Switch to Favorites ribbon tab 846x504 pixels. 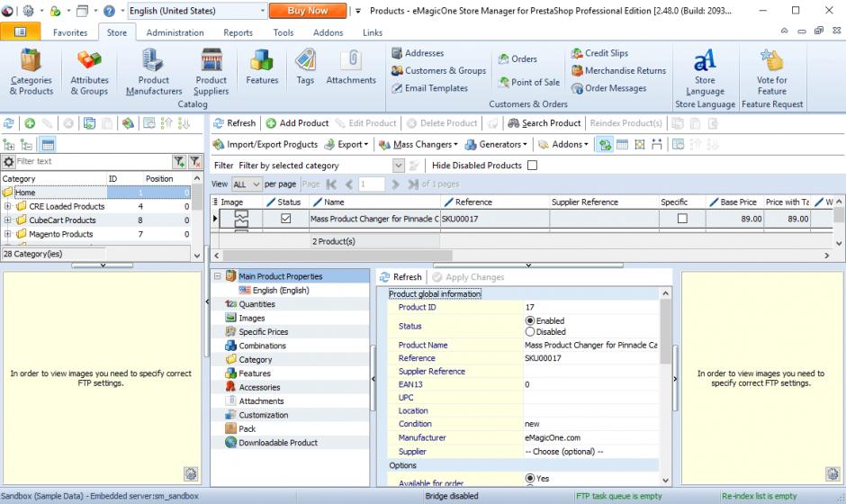(70, 32)
